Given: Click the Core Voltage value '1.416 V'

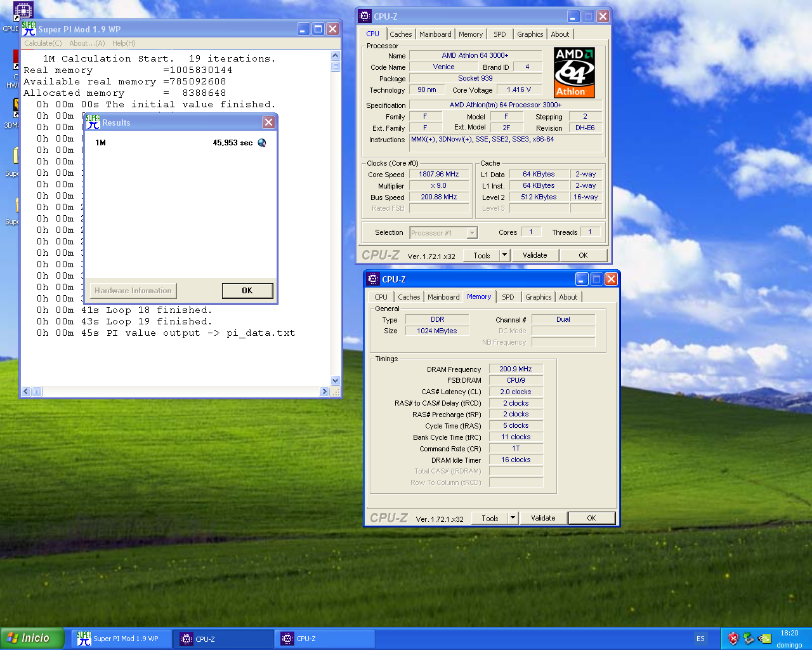Looking at the screenshot, I should (x=519, y=90).
